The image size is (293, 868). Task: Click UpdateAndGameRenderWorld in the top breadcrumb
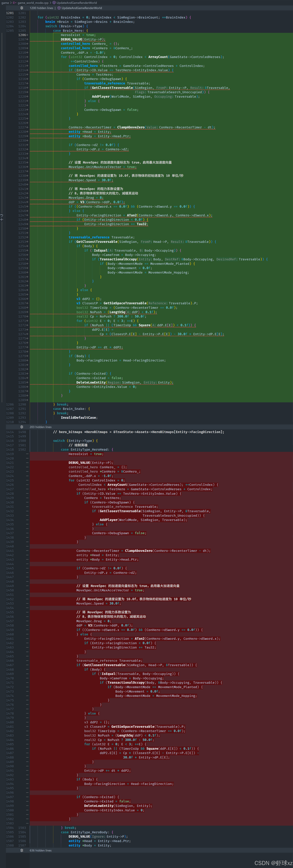(77, 3)
